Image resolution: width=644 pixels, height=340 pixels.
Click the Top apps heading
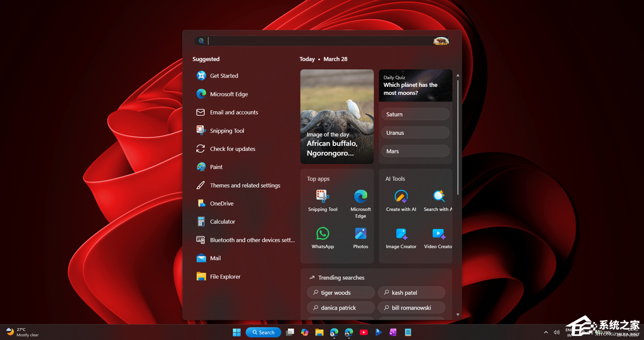[318, 179]
